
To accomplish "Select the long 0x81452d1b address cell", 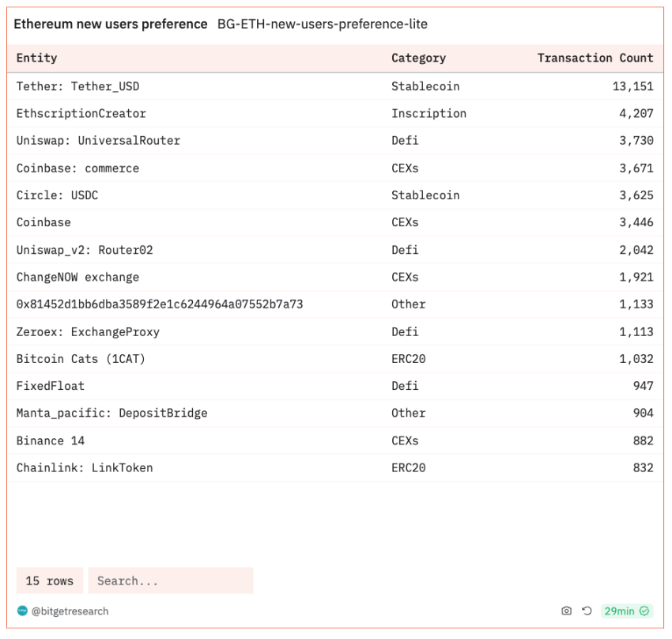I will click(160, 304).
